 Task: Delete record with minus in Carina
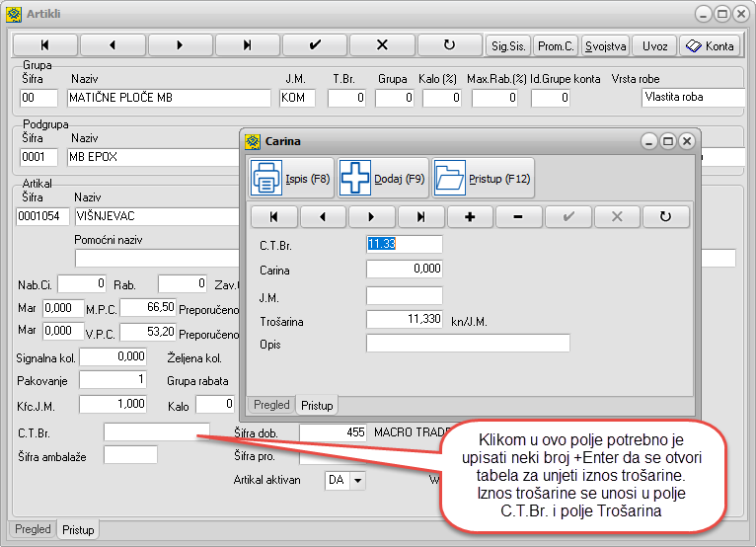point(519,216)
